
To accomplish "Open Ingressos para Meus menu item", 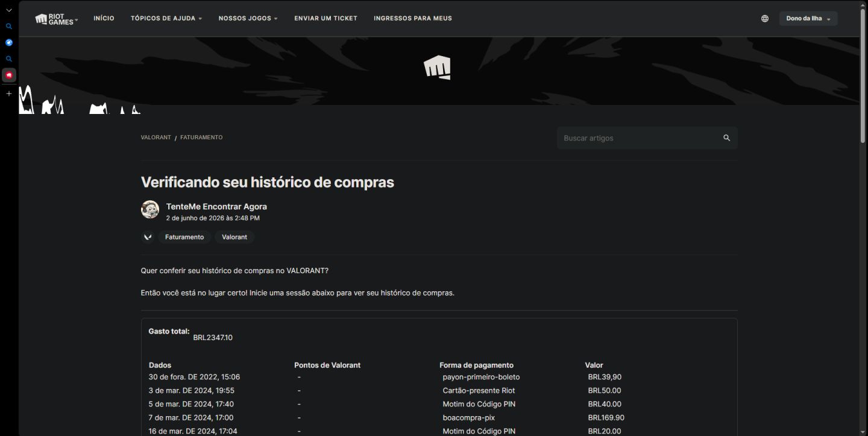I will click(x=413, y=19).
